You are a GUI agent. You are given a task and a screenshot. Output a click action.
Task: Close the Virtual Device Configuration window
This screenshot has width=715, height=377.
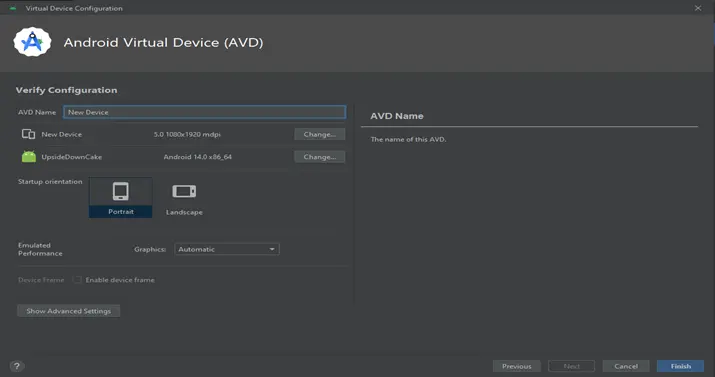click(x=698, y=8)
